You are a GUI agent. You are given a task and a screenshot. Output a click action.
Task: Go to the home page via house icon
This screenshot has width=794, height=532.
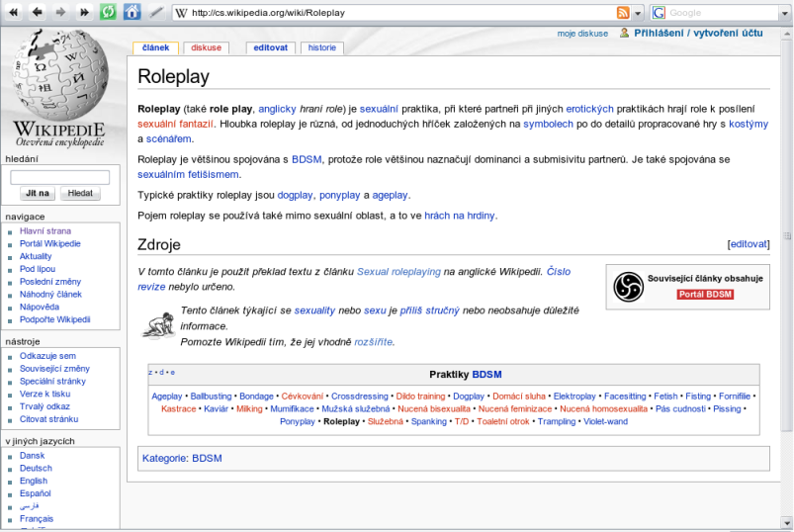click(x=132, y=13)
